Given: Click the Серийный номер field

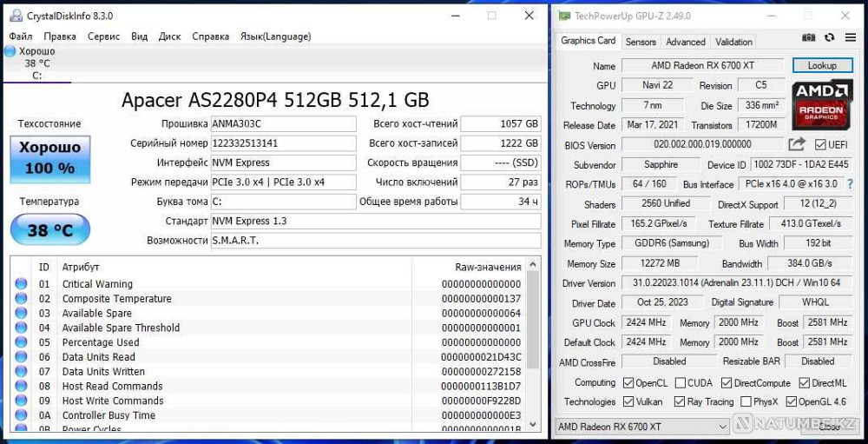Looking at the screenshot, I should point(284,143).
